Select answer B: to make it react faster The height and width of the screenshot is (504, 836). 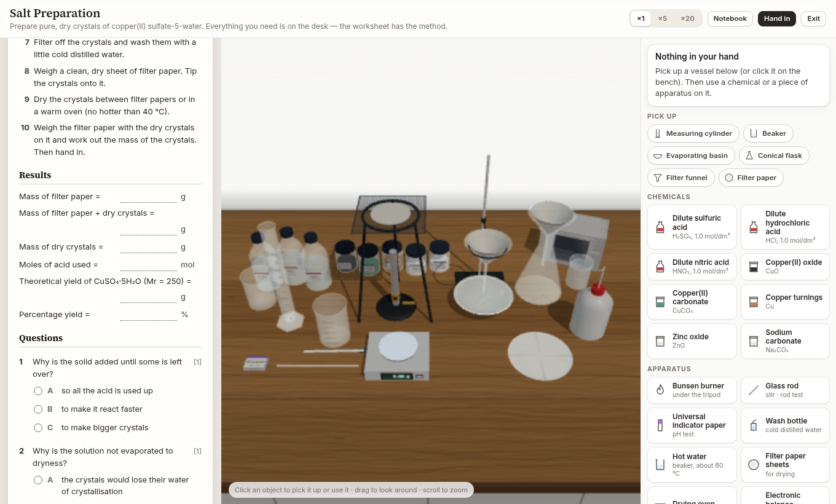click(x=38, y=409)
